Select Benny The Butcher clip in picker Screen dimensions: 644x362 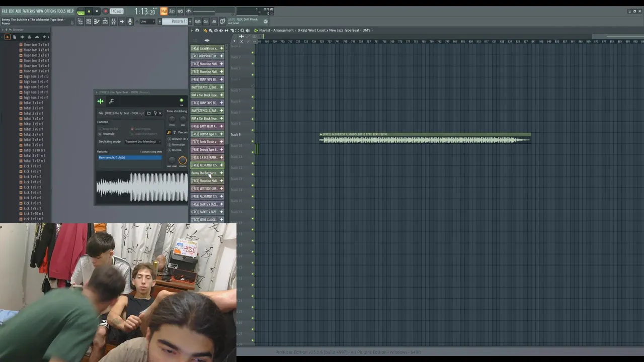(207, 173)
